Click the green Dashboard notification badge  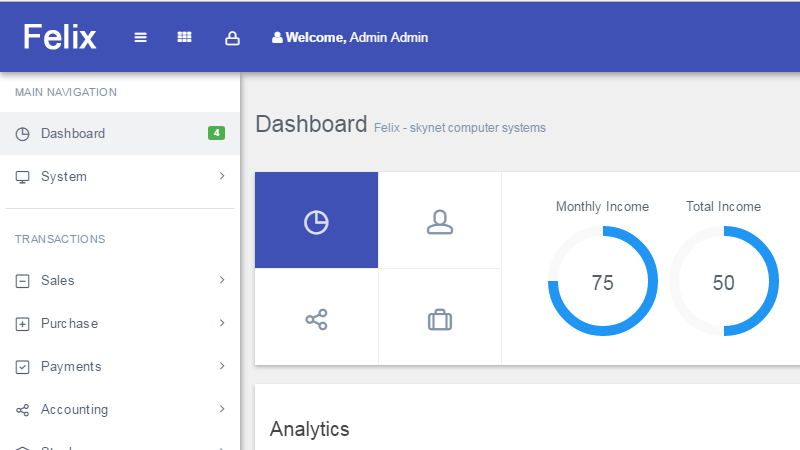[216, 133]
